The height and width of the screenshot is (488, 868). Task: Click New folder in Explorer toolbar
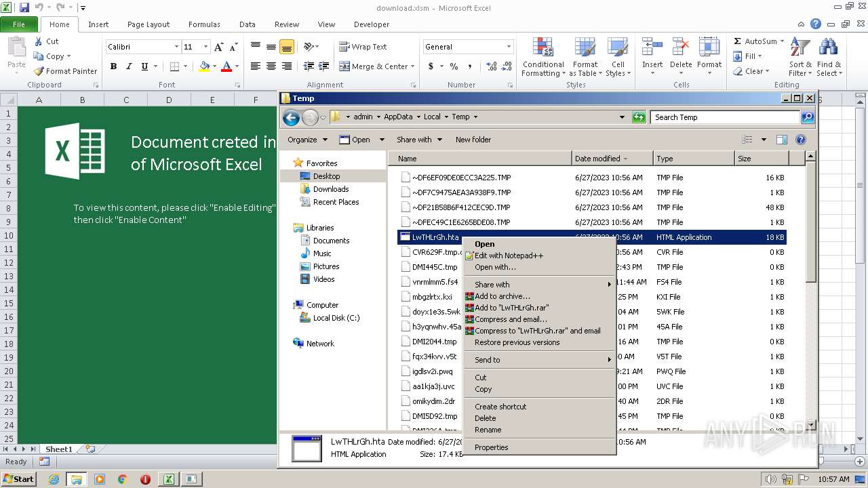pyautogui.click(x=473, y=140)
